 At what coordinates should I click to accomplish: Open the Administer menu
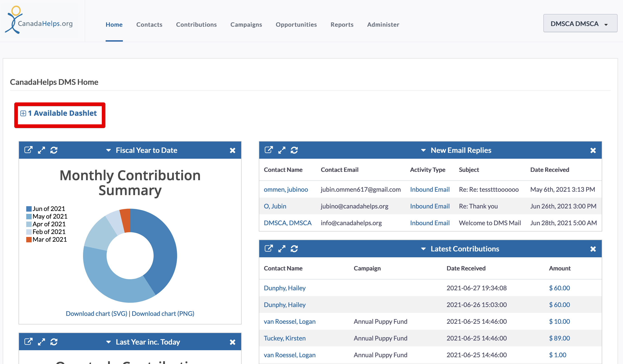[x=383, y=24]
